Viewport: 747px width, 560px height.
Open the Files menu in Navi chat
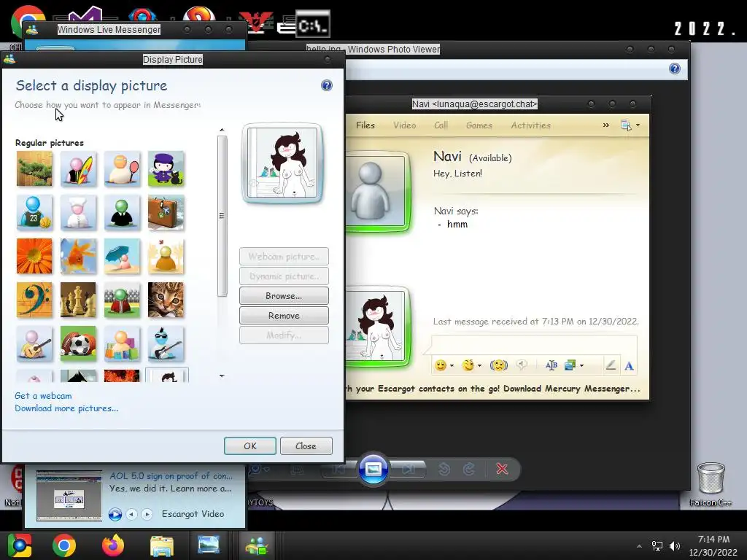[365, 125]
